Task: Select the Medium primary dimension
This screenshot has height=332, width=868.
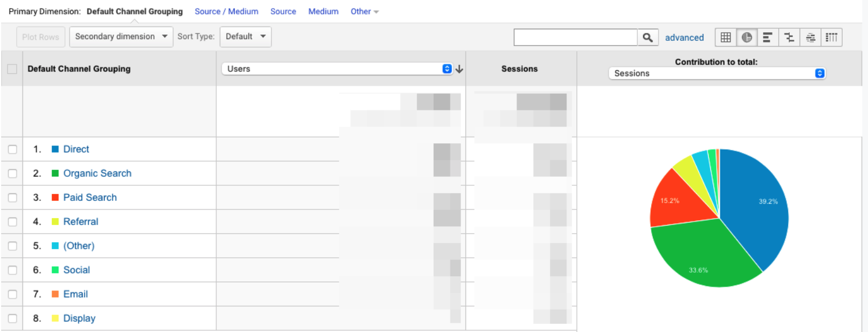Action: [323, 12]
